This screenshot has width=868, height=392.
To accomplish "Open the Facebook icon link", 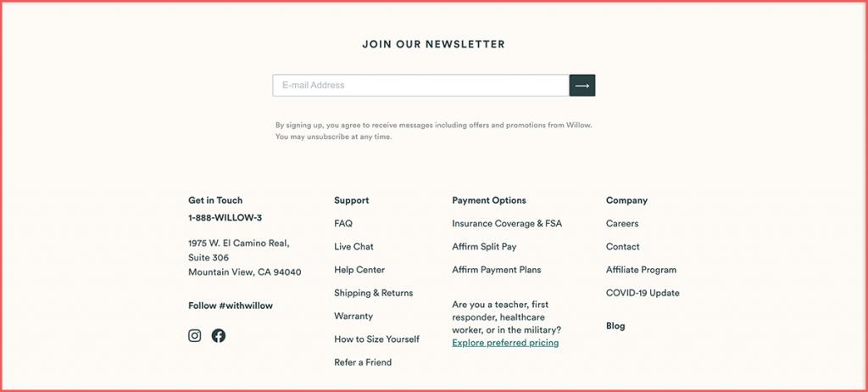I will [x=219, y=335].
